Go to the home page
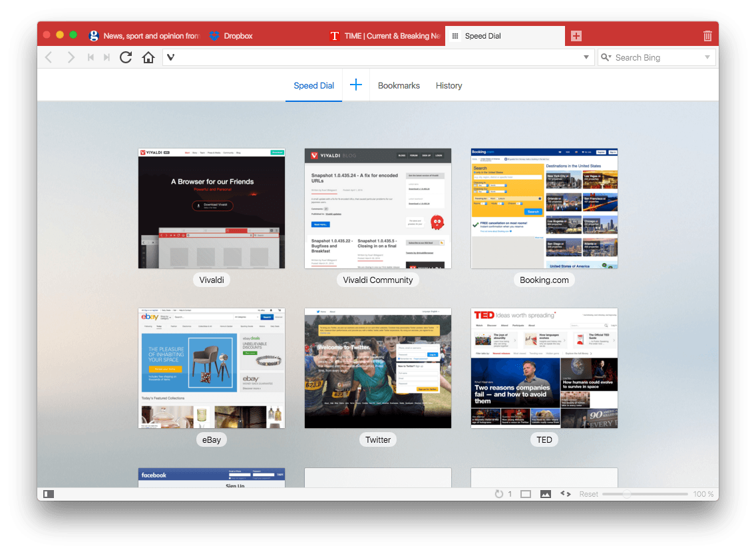 click(x=148, y=57)
